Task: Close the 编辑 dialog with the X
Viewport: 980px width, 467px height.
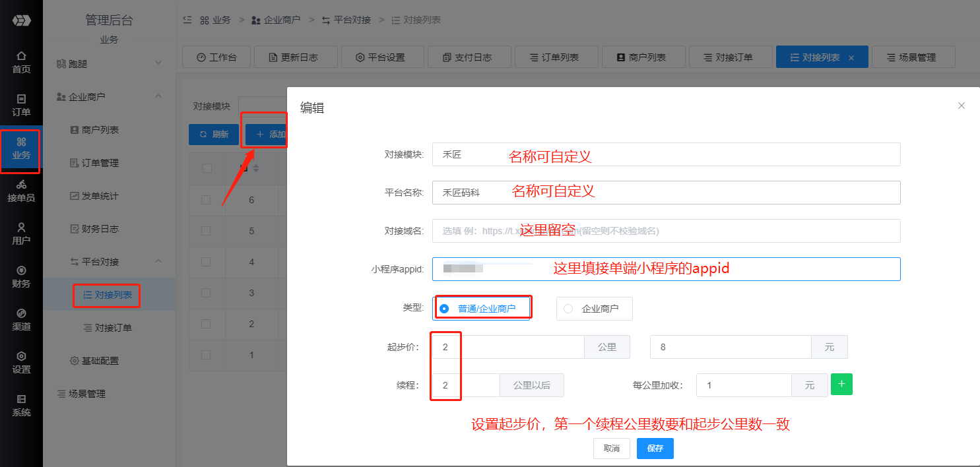Action: click(962, 106)
